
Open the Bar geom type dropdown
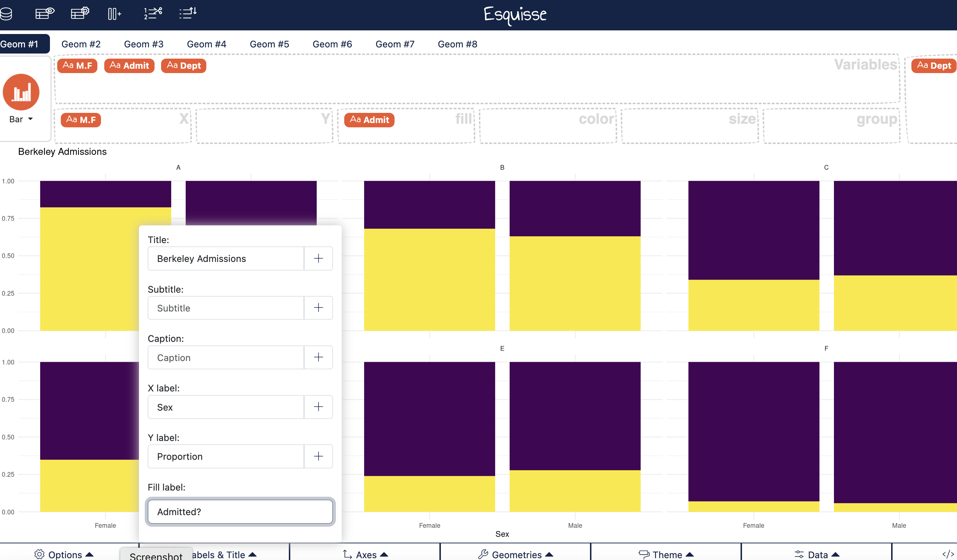(x=21, y=119)
